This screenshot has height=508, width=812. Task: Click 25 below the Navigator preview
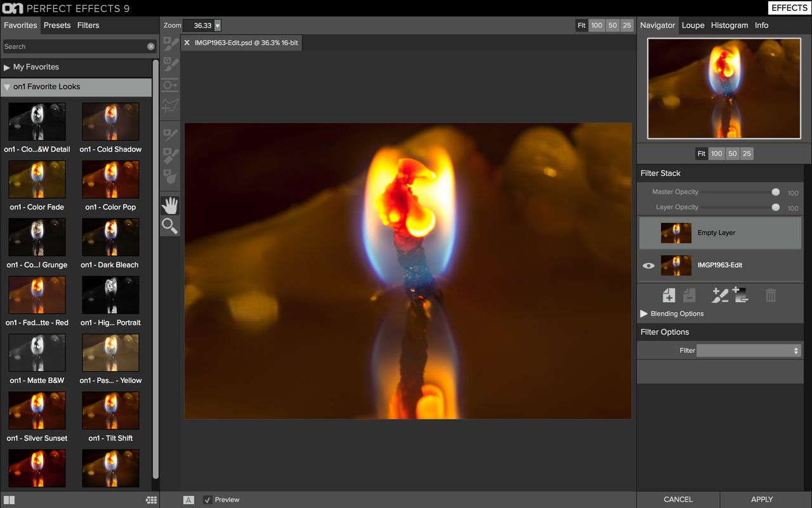click(x=747, y=154)
